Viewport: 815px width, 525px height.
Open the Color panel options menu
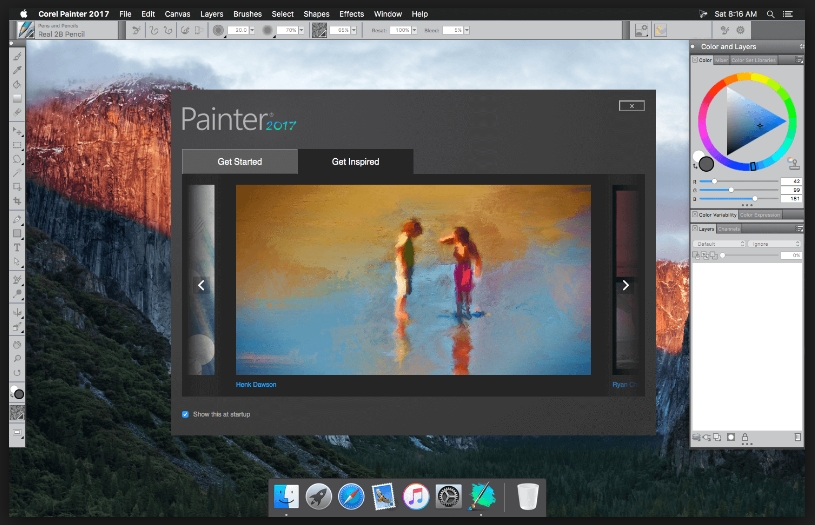pyautogui.click(x=799, y=60)
